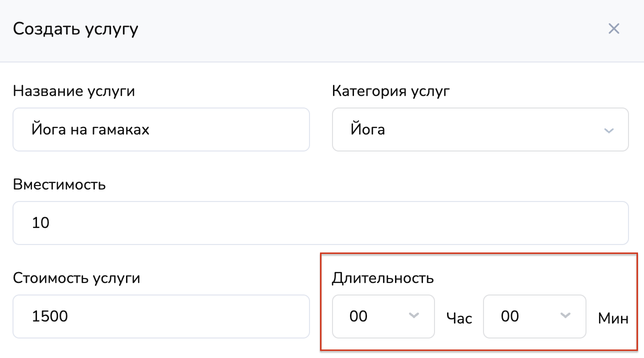Click the Название услуги label
Screen dimensions: 644x358
[74, 91]
